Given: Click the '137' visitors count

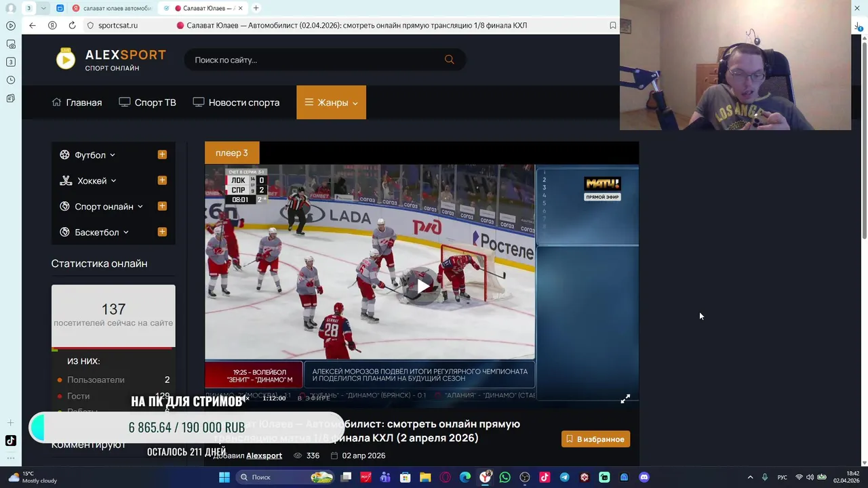Looking at the screenshot, I should pos(113,309).
